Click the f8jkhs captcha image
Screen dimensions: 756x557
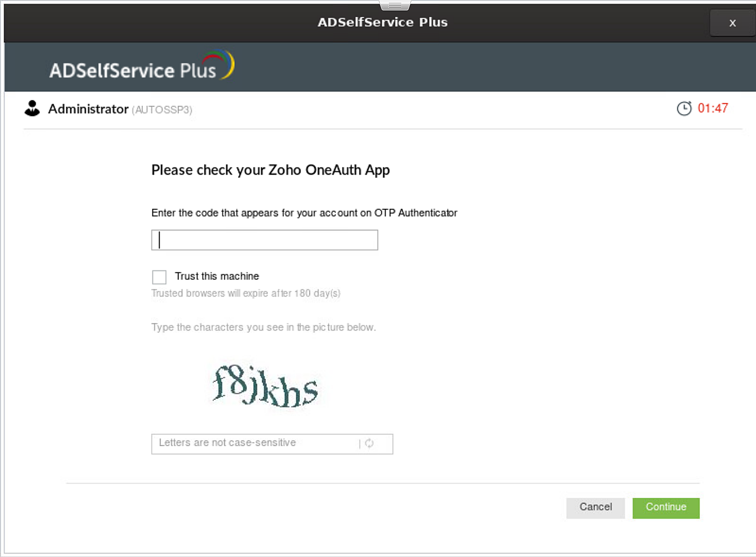pos(265,387)
